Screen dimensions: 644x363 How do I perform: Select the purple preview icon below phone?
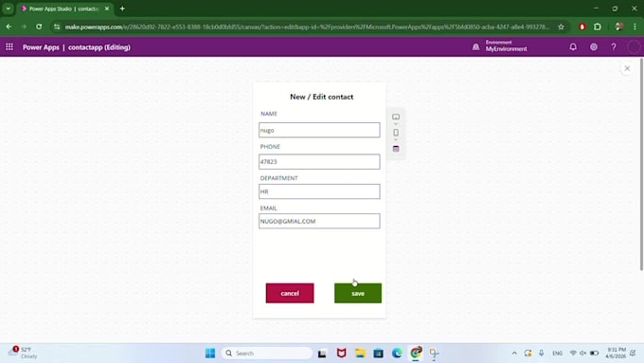(x=396, y=149)
